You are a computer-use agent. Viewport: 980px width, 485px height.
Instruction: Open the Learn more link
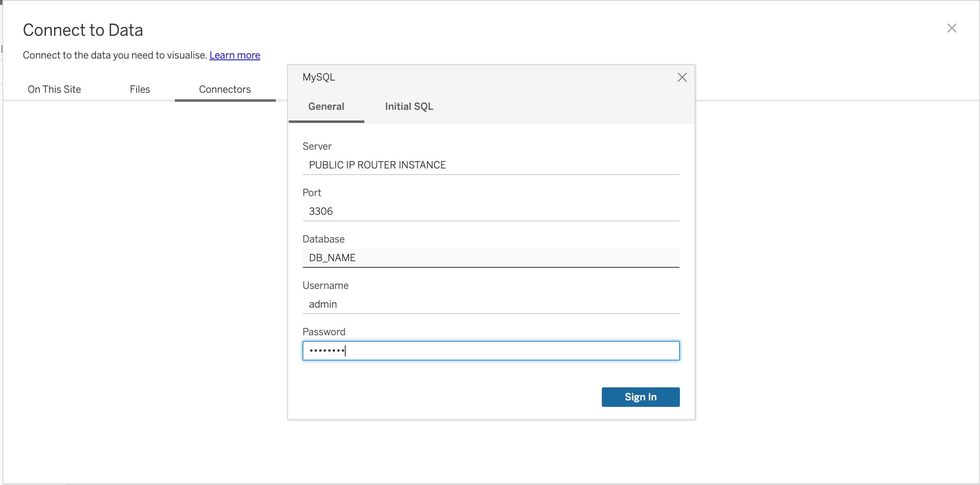tap(234, 55)
